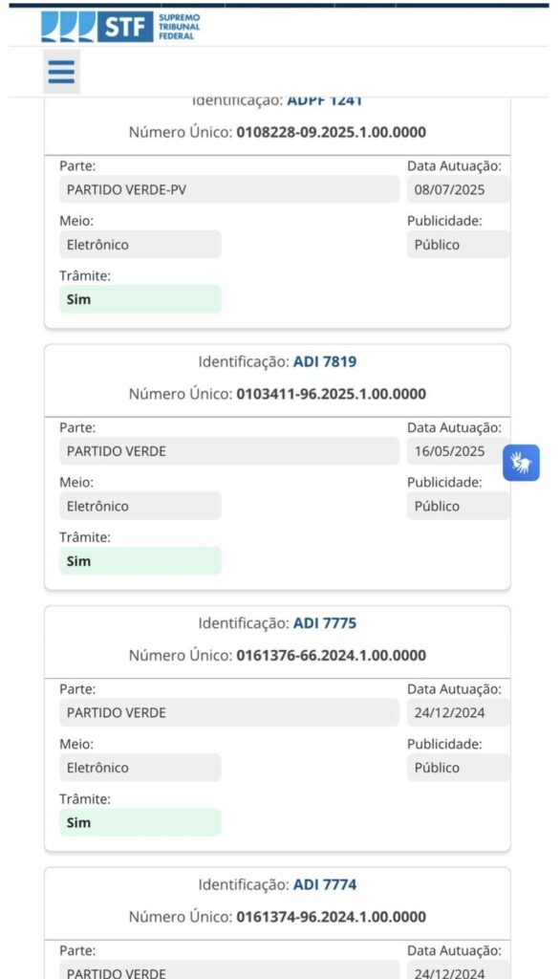Click Data Autuação field showing 24/12/2024 in ADI 7775

click(x=459, y=712)
